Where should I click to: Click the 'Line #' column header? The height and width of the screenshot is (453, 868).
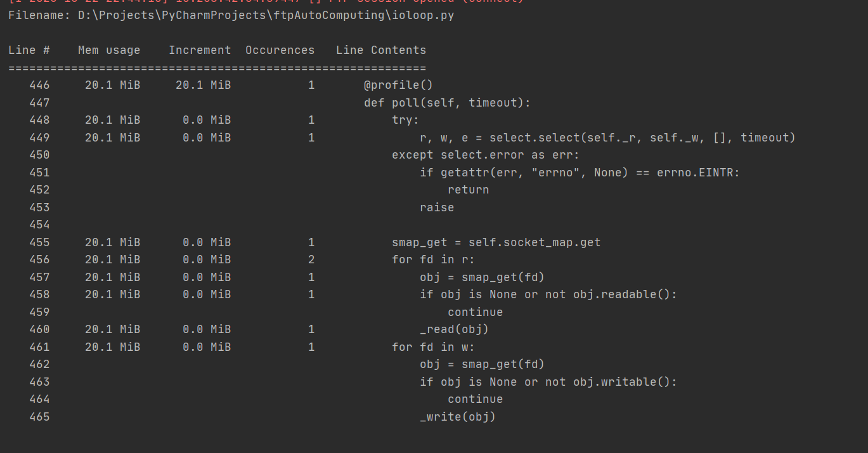click(29, 50)
